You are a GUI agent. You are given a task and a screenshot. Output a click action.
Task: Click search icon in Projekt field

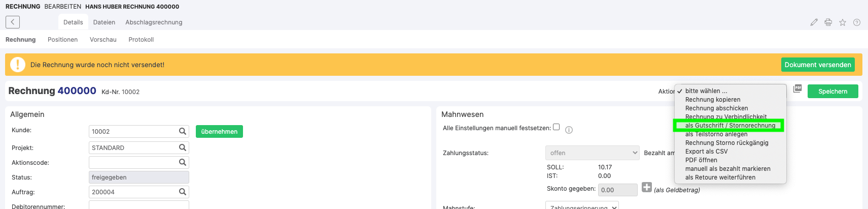(183, 147)
